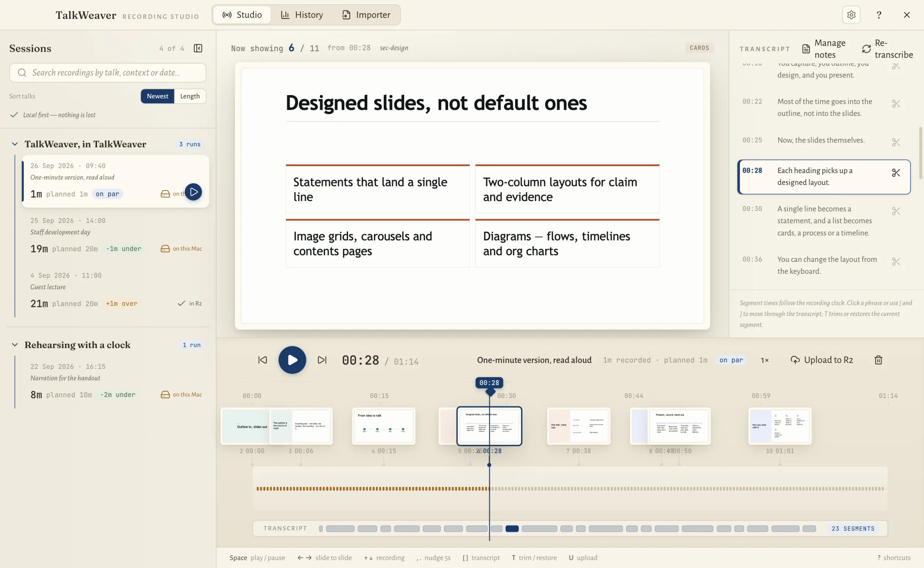Skip to next slide
The height and width of the screenshot is (568, 924).
(322, 360)
